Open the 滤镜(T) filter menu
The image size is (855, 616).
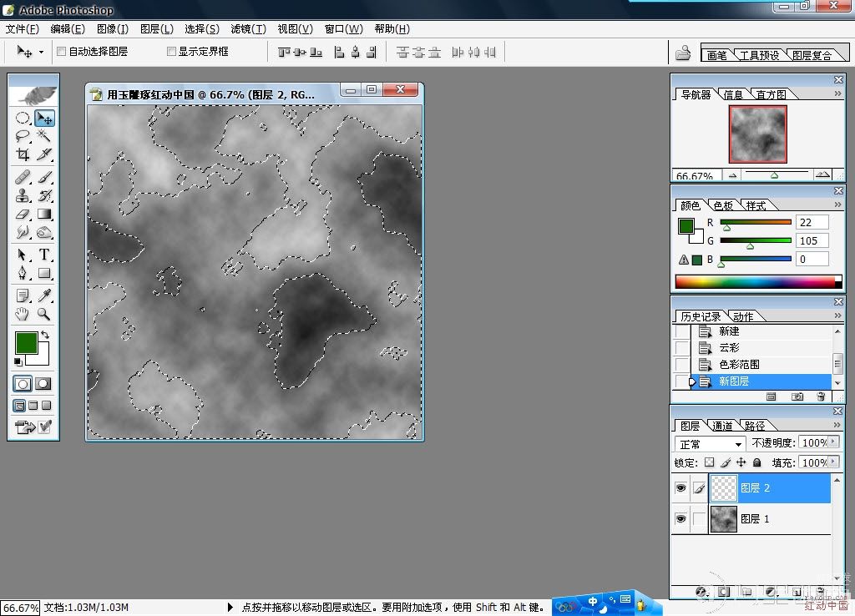pos(248,29)
